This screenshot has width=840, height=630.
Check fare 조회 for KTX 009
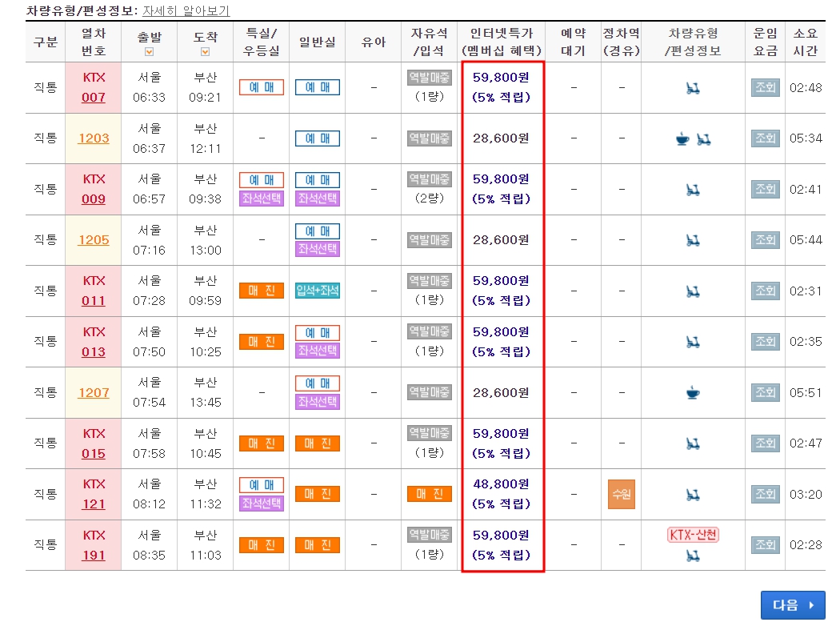[x=765, y=189]
